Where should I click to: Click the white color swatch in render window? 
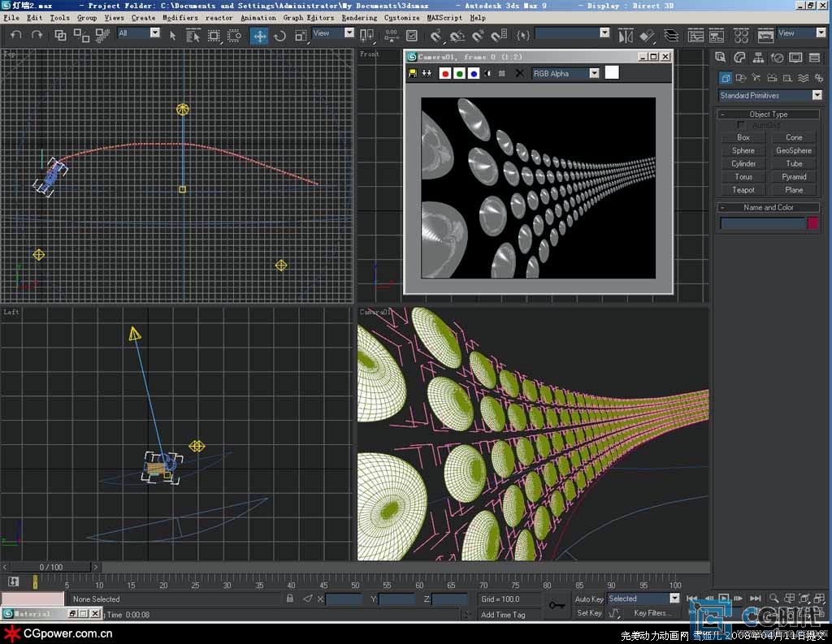pos(612,72)
